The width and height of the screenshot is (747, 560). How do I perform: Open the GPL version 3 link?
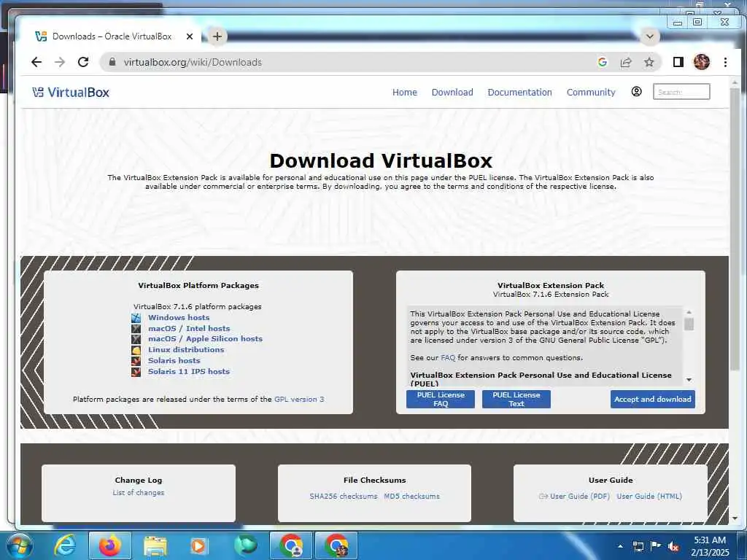pos(299,399)
